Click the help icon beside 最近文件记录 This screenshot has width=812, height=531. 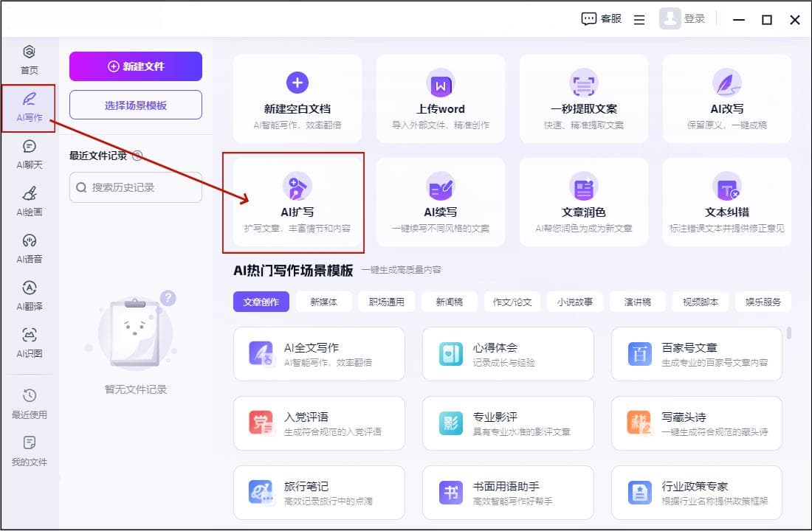pyautogui.click(x=137, y=156)
